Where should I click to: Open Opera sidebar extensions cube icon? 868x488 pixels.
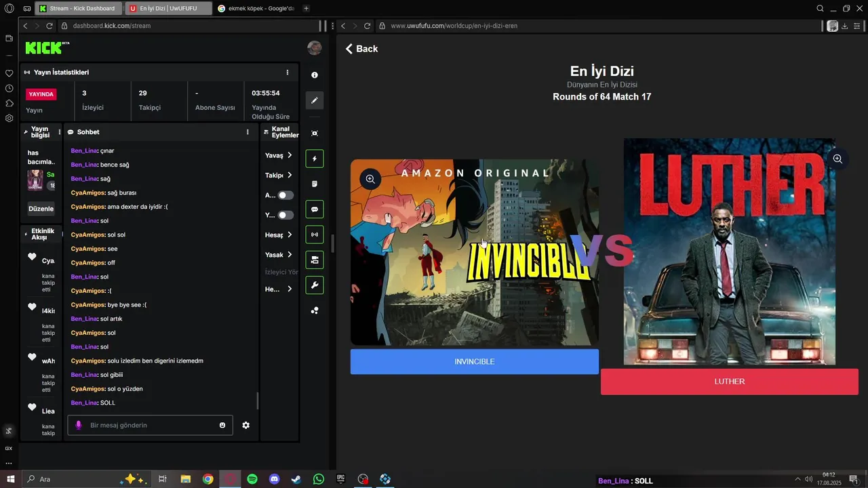pos(9,103)
